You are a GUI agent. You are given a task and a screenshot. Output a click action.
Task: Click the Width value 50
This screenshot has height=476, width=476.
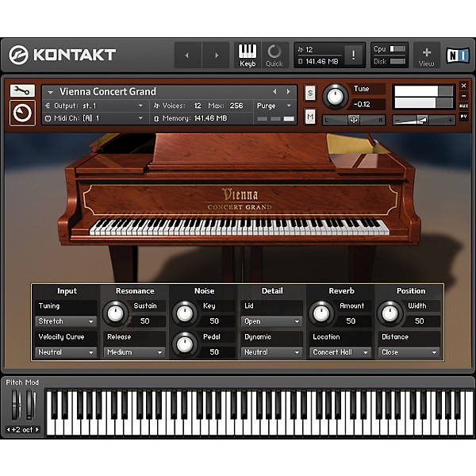[419, 321]
